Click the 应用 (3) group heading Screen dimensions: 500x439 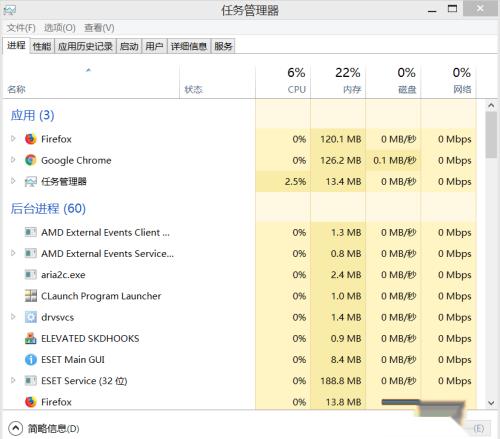click(x=32, y=115)
